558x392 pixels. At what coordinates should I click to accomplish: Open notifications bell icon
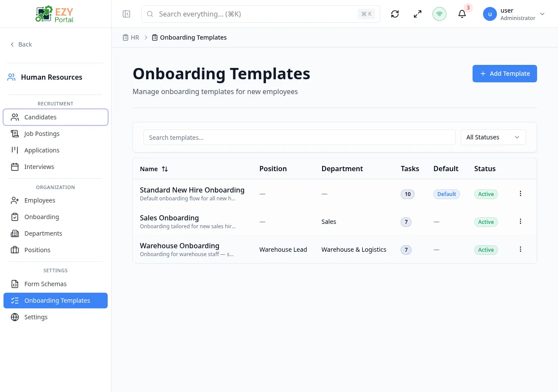point(462,14)
